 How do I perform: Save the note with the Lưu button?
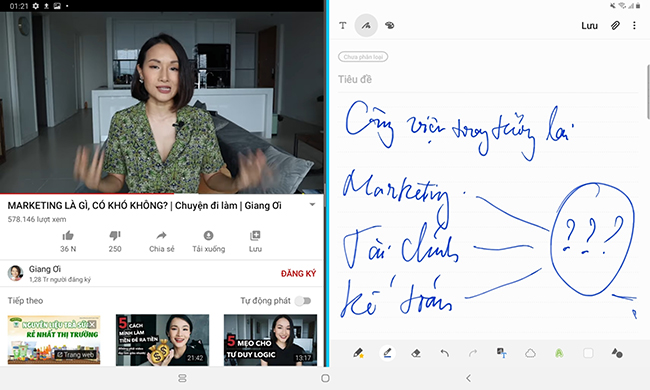(x=589, y=26)
